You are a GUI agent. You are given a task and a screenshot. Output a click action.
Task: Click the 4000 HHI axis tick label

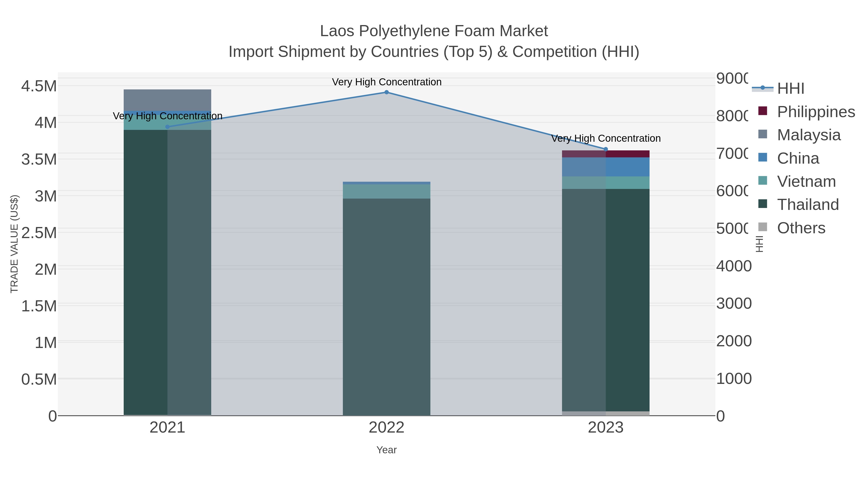[733, 266]
